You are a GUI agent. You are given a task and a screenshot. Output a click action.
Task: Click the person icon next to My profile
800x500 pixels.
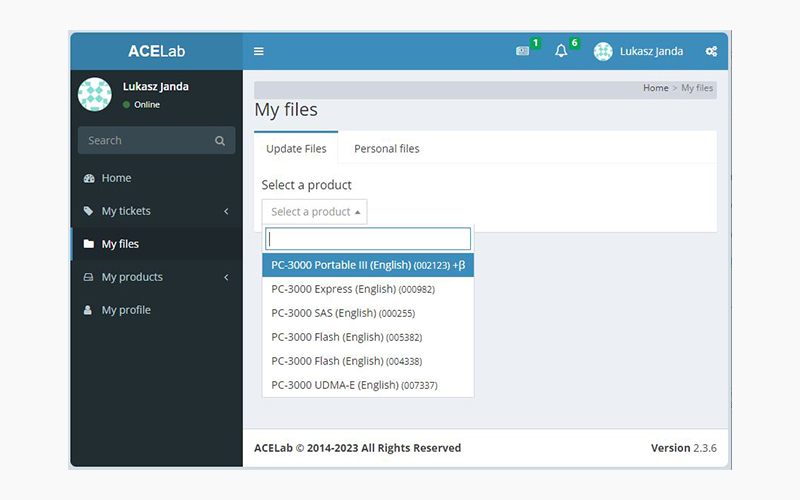click(88, 310)
